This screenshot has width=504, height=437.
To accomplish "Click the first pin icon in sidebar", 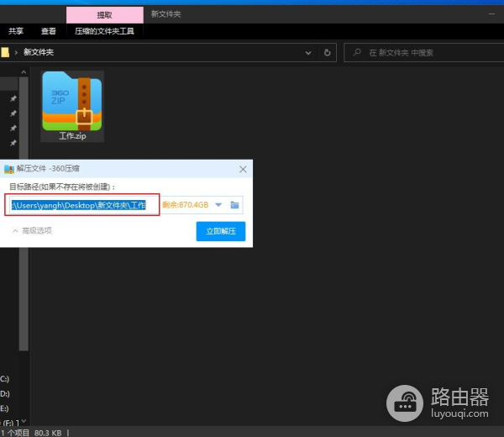I will point(13,99).
